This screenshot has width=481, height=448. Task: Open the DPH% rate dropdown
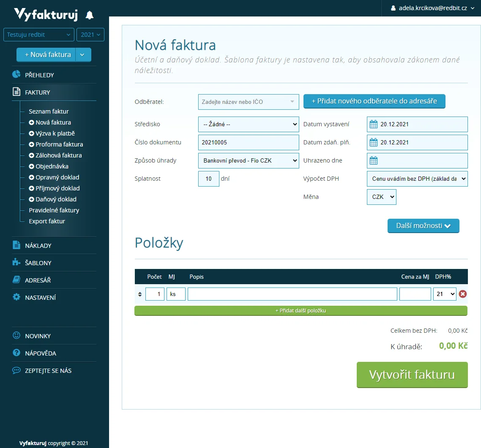point(445,294)
